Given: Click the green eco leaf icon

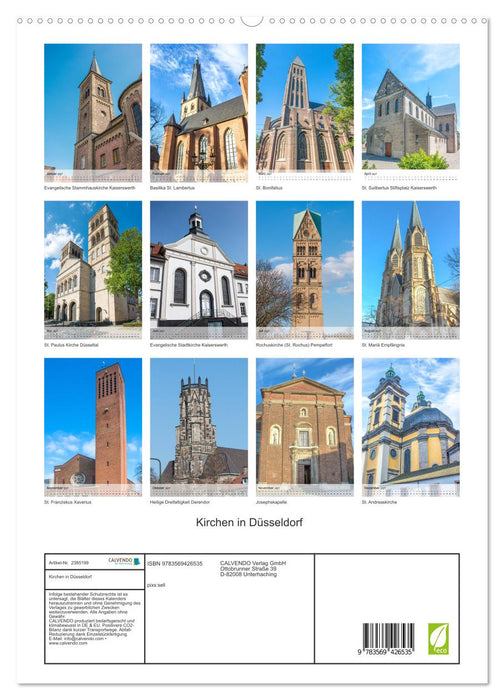Looking at the screenshot, I should [438, 639].
